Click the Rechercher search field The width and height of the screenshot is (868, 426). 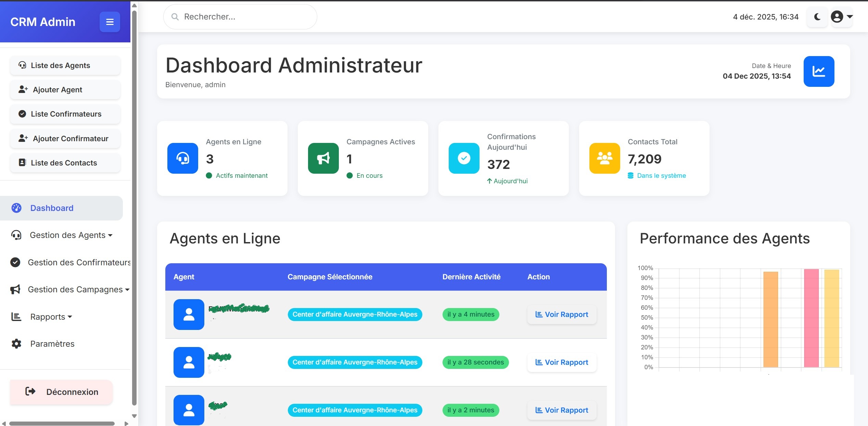[240, 16]
